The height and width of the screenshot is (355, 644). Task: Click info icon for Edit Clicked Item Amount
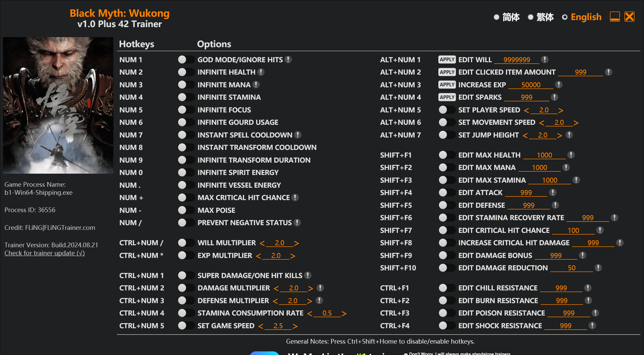tap(609, 72)
